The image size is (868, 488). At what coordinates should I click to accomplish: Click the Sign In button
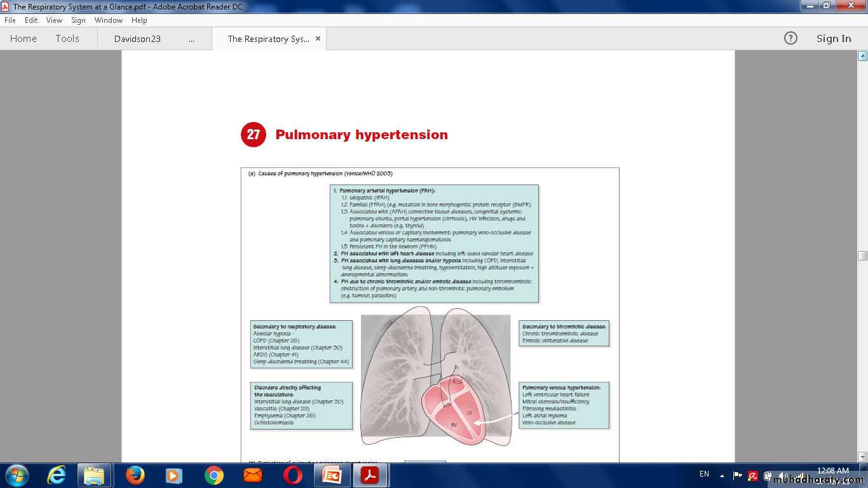click(834, 39)
